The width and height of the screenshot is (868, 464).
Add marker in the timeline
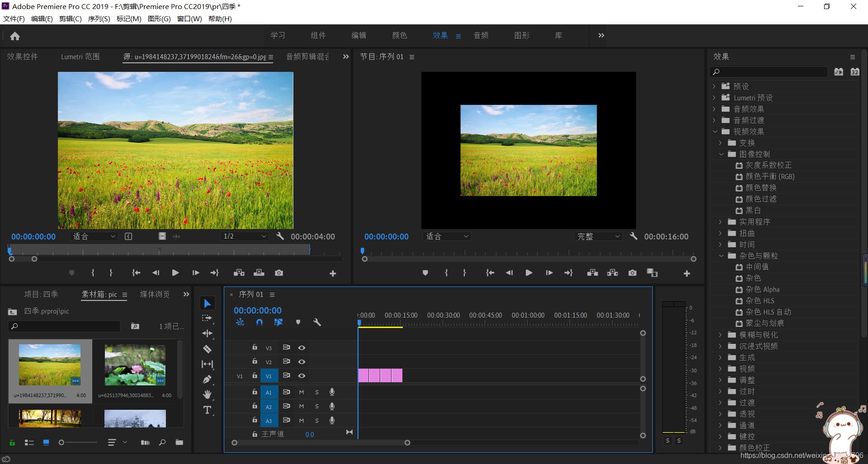click(298, 322)
